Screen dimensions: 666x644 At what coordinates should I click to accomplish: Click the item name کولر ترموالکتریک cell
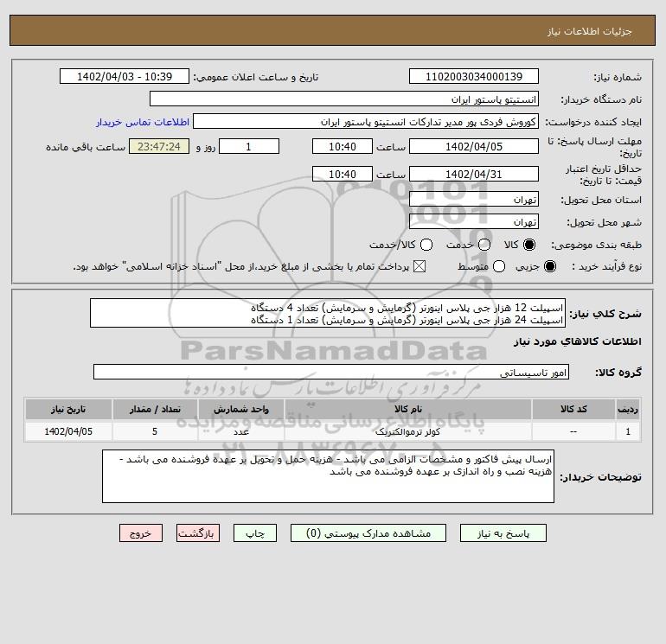tap(407, 431)
